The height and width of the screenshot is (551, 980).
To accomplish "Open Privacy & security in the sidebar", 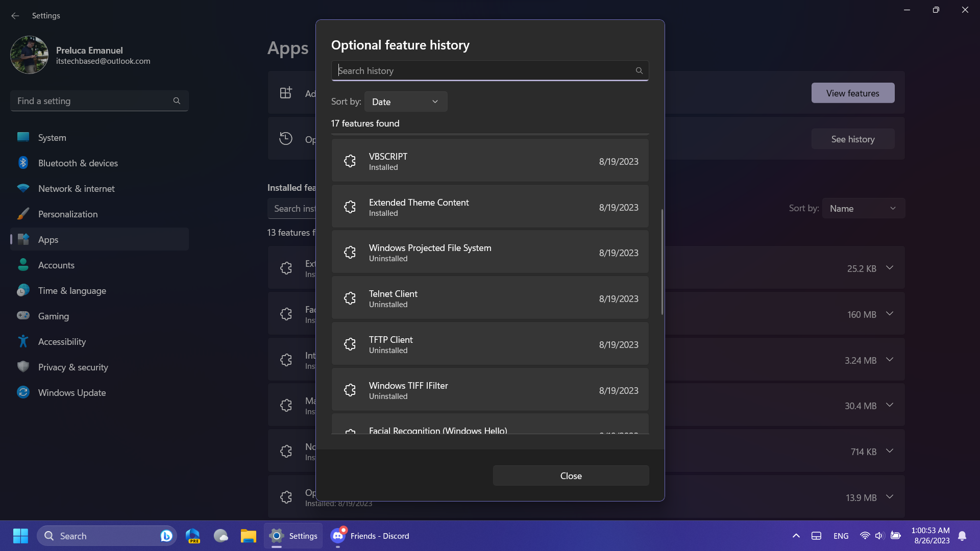I will (100, 367).
